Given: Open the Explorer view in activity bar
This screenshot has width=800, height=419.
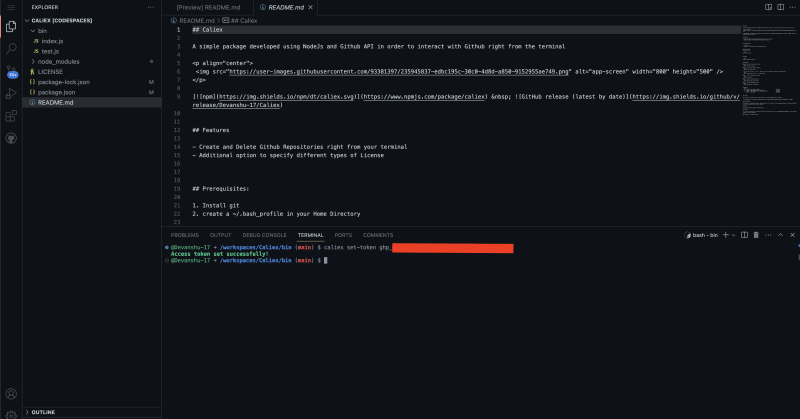Looking at the screenshot, I should pyautogui.click(x=11, y=26).
